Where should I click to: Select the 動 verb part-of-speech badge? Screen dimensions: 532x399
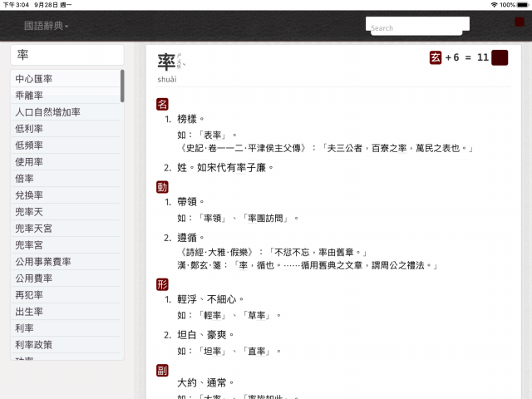(162, 187)
